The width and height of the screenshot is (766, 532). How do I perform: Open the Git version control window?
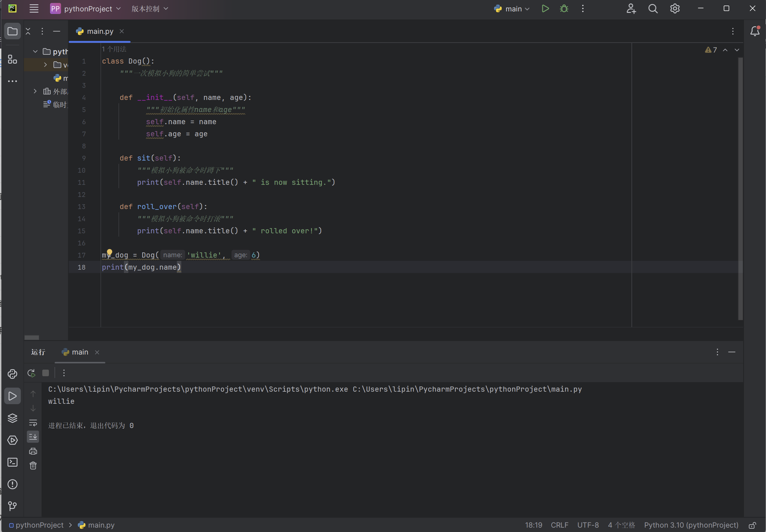[13, 506]
